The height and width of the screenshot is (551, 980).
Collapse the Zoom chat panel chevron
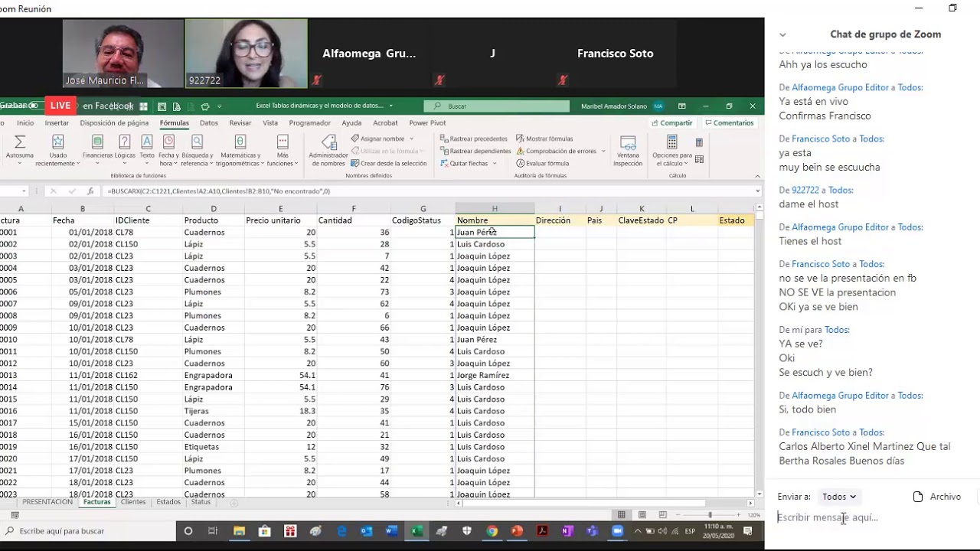[782, 34]
